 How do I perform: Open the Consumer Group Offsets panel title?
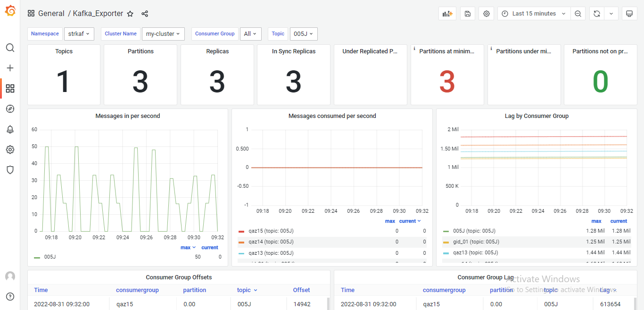179,277
